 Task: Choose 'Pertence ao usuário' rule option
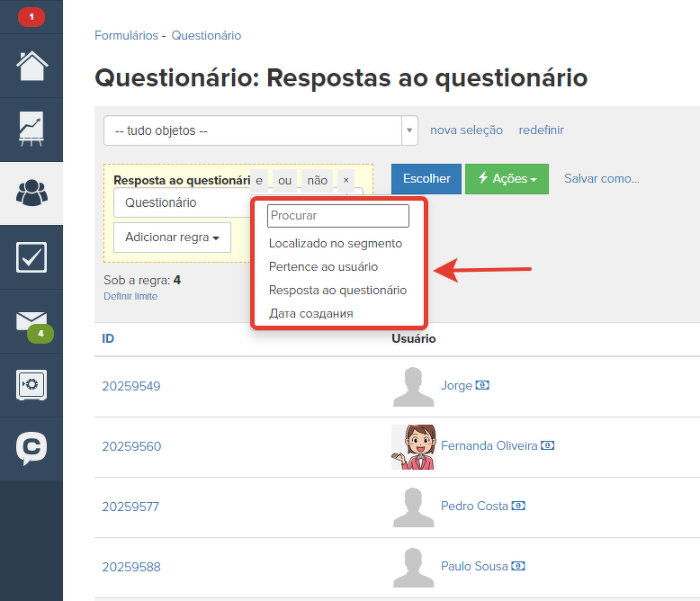pos(323,266)
